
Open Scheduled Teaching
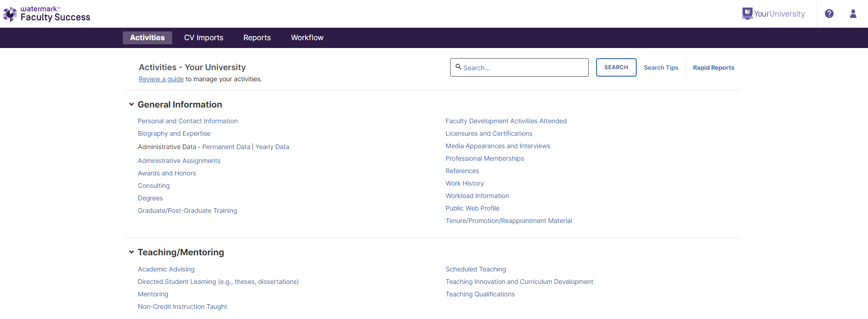point(476,269)
